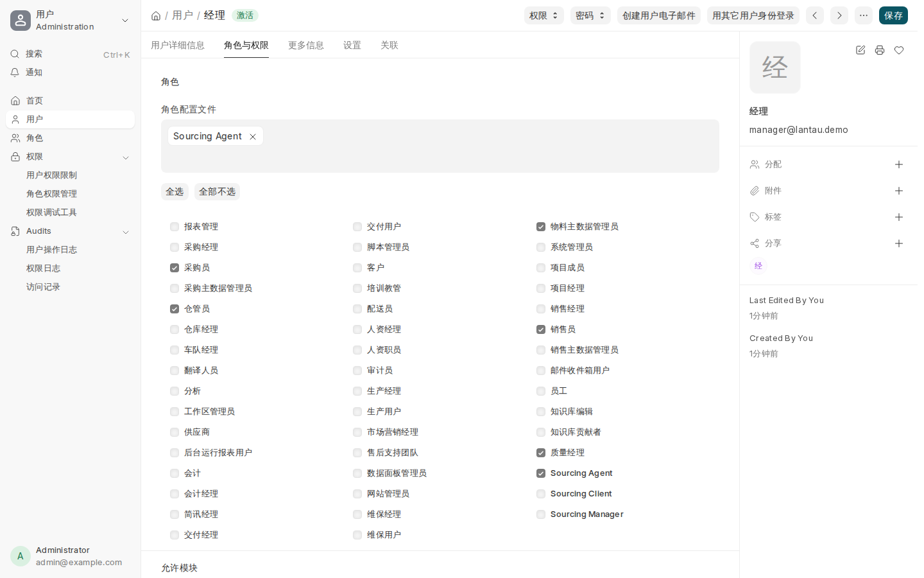This screenshot has width=924, height=578.
Task: Click the 全部不选 button
Action: (x=217, y=191)
